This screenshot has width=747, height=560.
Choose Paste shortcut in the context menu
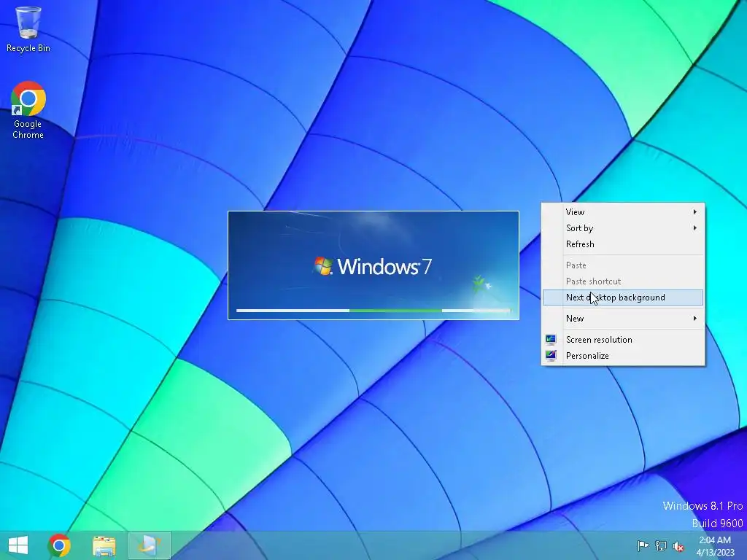pyautogui.click(x=623, y=281)
